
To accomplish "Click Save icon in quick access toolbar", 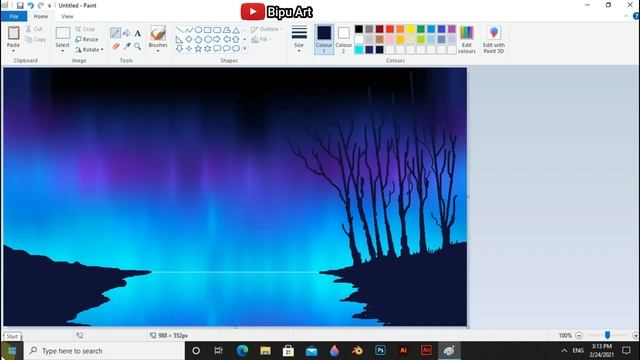I will pyautogui.click(x=20, y=5).
